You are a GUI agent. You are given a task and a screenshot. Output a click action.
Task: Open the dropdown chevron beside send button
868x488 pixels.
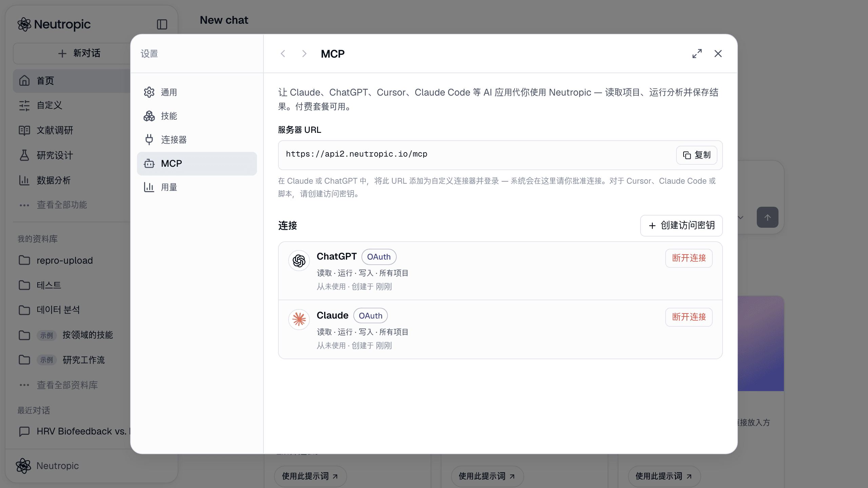coord(741,217)
